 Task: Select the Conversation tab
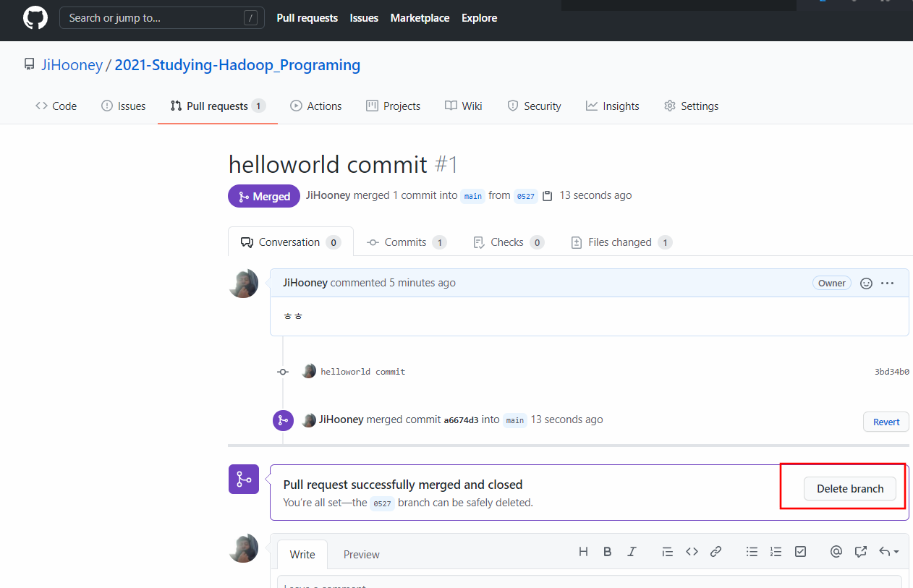(291, 242)
